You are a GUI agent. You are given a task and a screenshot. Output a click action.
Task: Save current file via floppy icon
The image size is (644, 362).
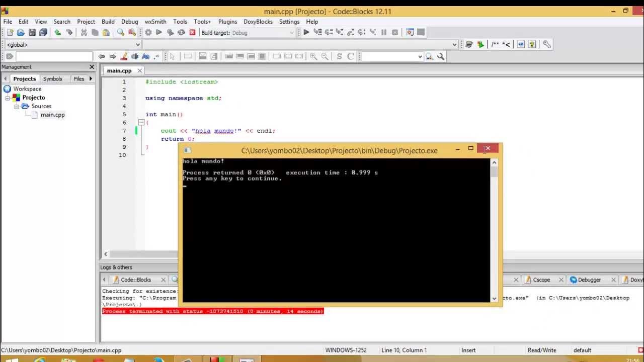32,33
